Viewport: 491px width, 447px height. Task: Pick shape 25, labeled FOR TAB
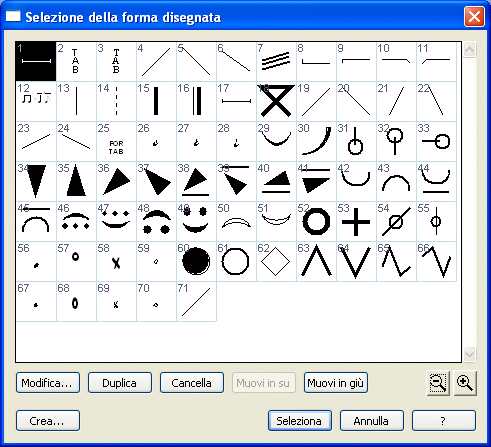point(116,141)
